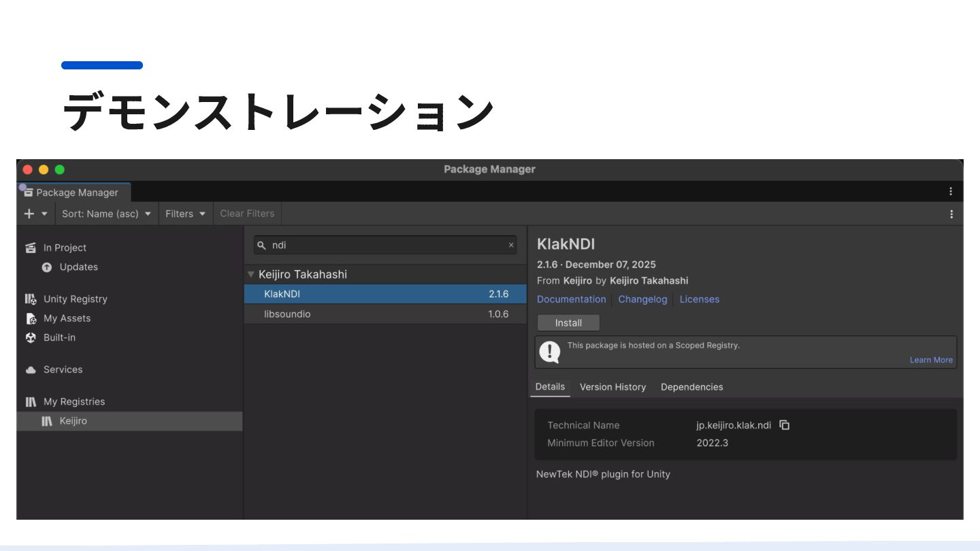Image resolution: width=980 pixels, height=551 pixels.
Task: Click the Install button
Action: coord(568,322)
